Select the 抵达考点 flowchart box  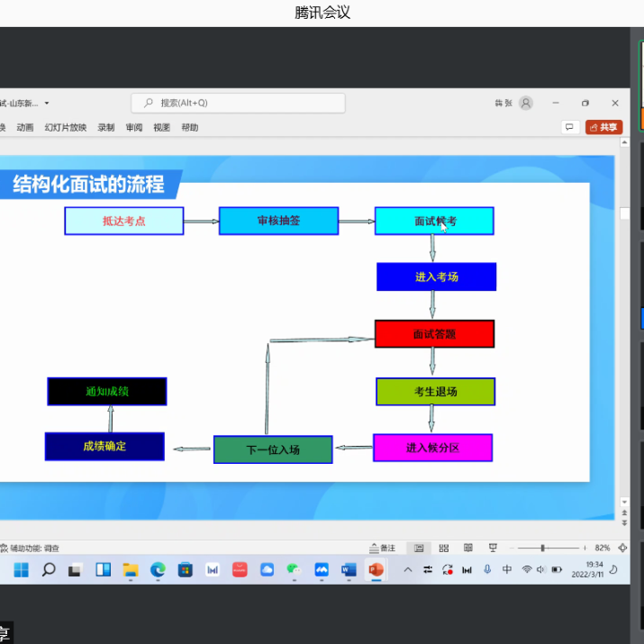124,221
